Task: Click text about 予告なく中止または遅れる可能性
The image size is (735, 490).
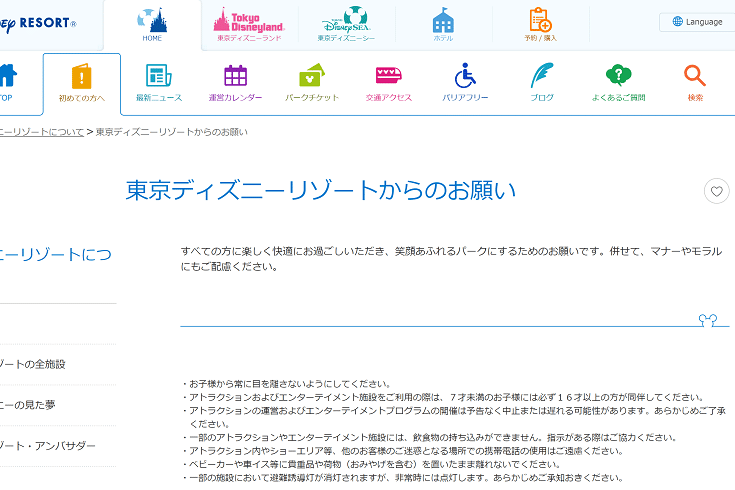Action: 454,417
